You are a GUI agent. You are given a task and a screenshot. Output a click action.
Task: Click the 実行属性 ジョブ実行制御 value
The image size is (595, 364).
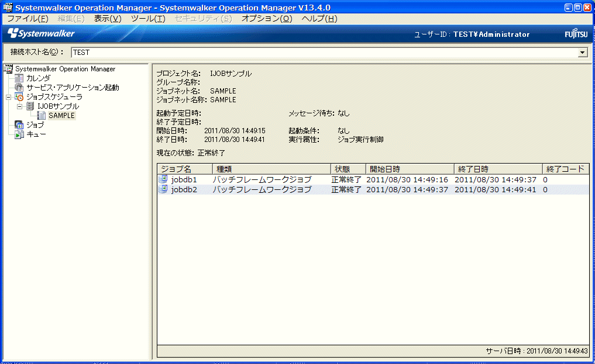(360, 140)
